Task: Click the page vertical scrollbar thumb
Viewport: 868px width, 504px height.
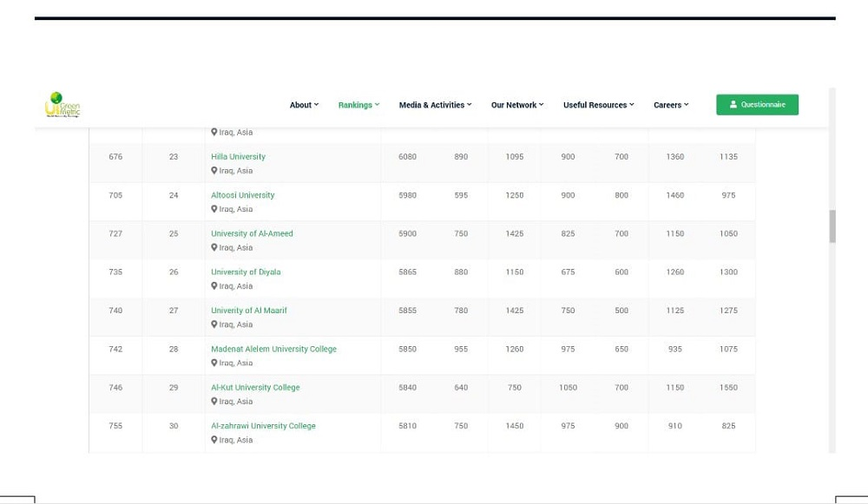Action: point(832,226)
